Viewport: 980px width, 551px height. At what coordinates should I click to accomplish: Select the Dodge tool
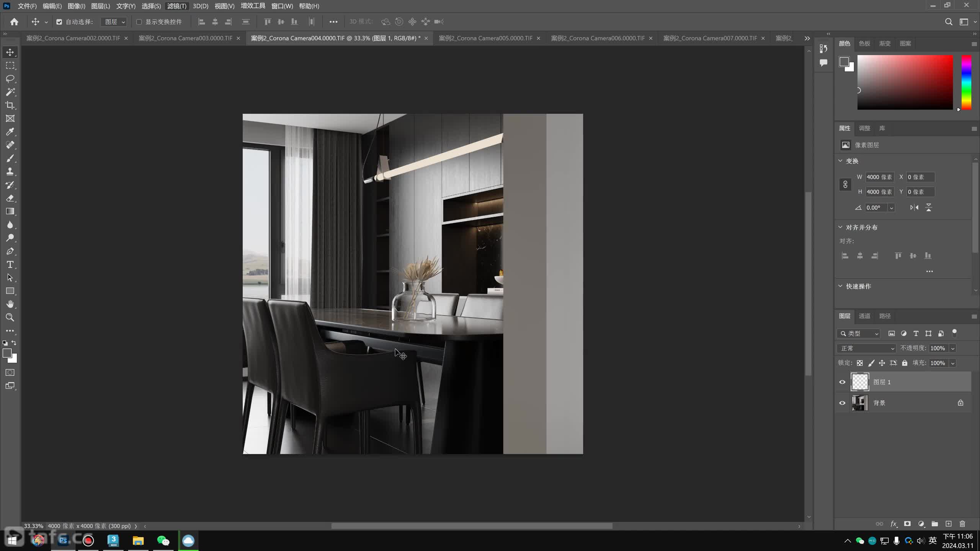pyautogui.click(x=10, y=238)
